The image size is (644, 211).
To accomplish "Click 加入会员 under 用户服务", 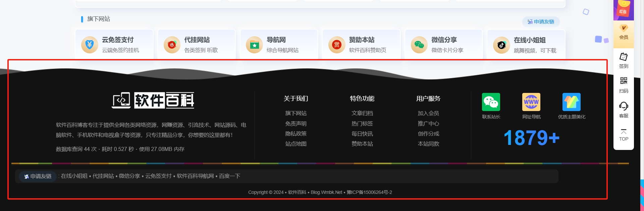I will [x=428, y=113].
